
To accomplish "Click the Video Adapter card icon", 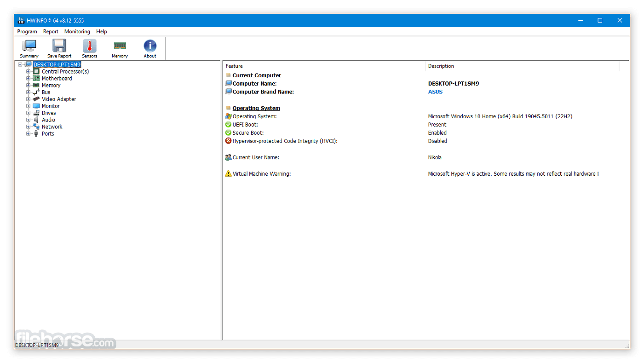I will click(36, 99).
